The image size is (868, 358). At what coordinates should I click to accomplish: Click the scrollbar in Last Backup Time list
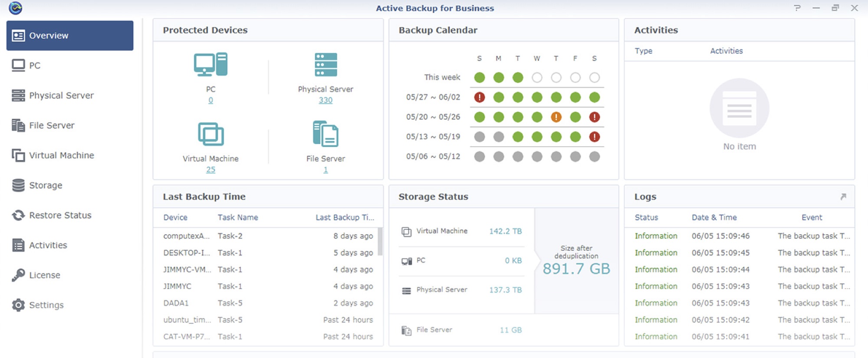[x=380, y=242]
